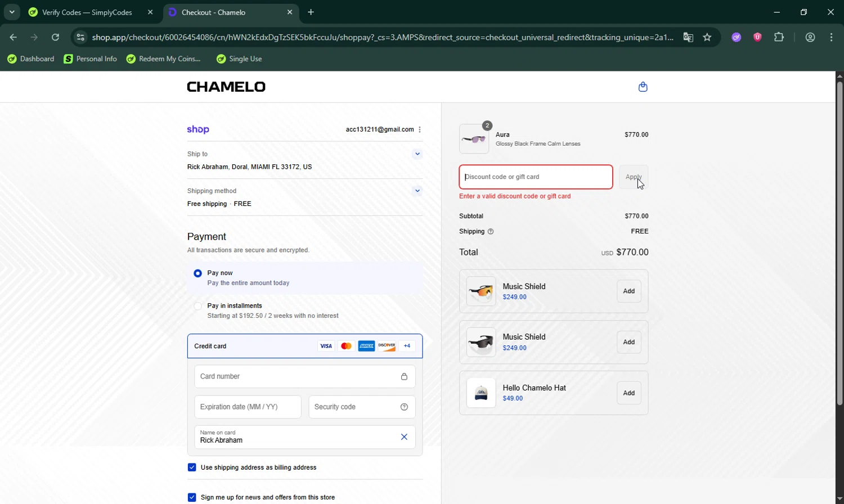This screenshot has height=504, width=844.
Task: Go back to previous page
Action: pos(13,37)
